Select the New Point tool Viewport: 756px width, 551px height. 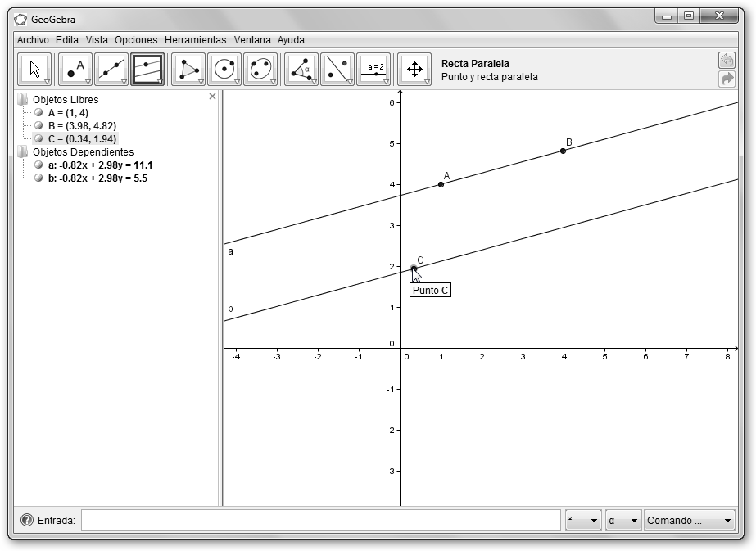[75, 70]
